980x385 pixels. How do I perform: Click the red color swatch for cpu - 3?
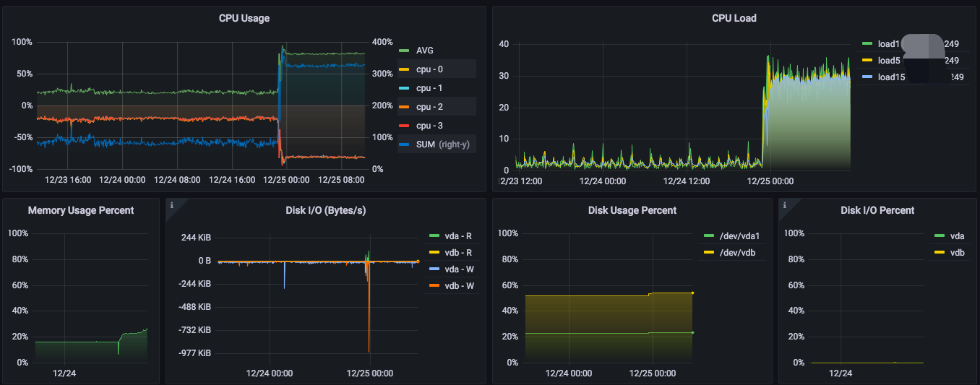[404, 126]
